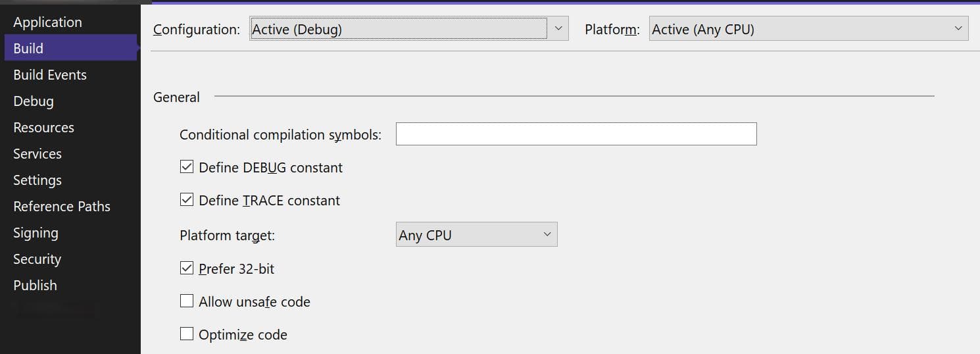Switch to the Publish tab
Screen dimensions: 980x354
(35, 286)
